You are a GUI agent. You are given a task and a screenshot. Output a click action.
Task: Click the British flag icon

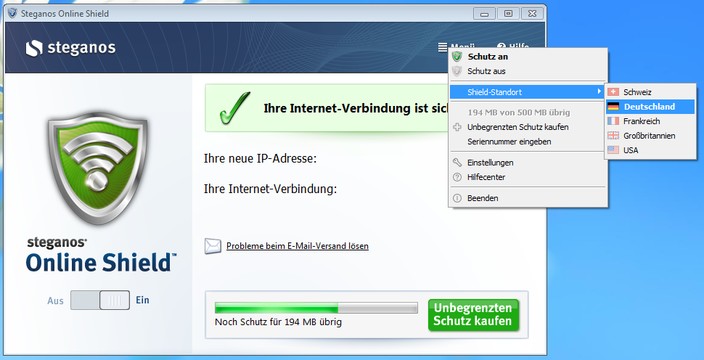613,136
